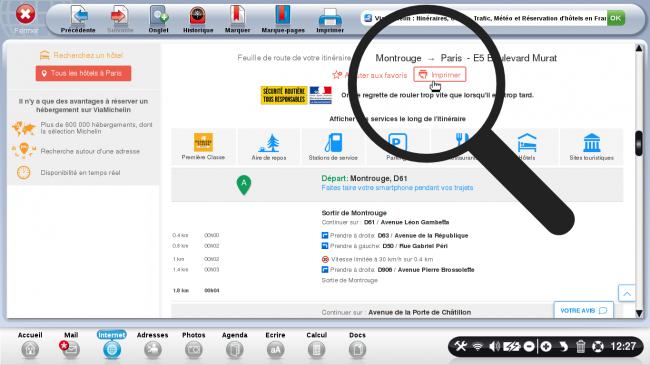650x365 pixels.
Task: Show Première Classe hotels along the route
Action: 203,147
